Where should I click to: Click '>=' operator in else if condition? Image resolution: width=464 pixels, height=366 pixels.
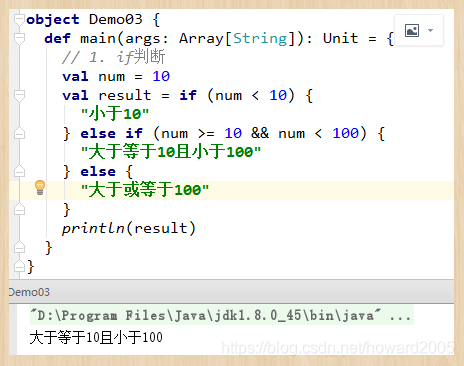(x=206, y=134)
